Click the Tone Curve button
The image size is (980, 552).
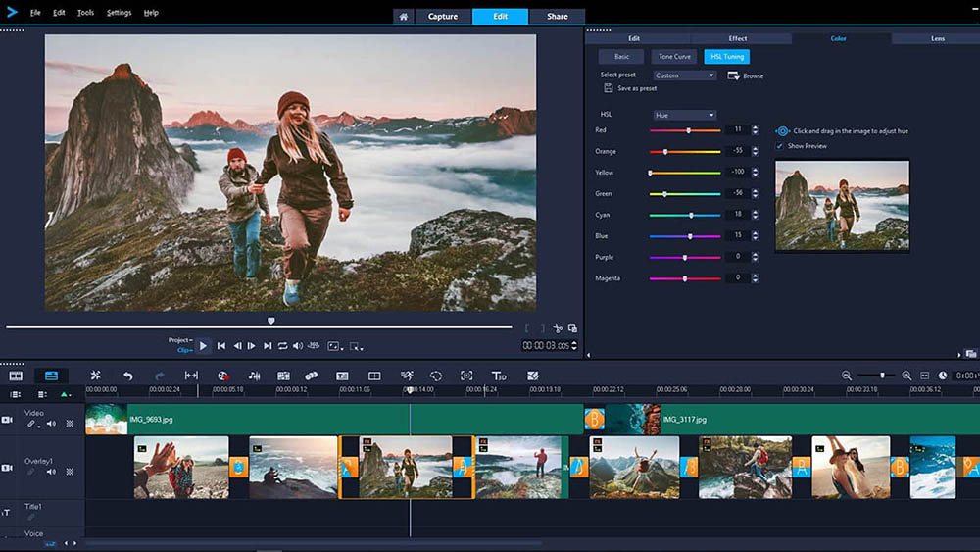click(x=674, y=57)
